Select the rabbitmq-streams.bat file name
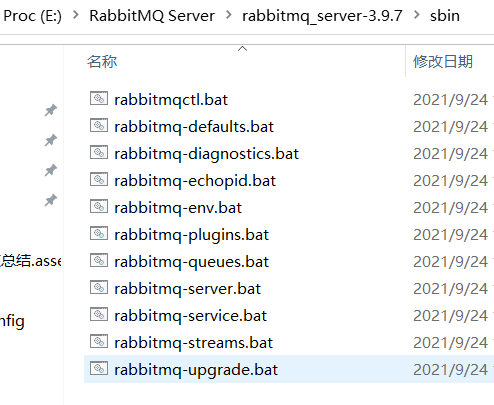 click(x=193, y=343)
